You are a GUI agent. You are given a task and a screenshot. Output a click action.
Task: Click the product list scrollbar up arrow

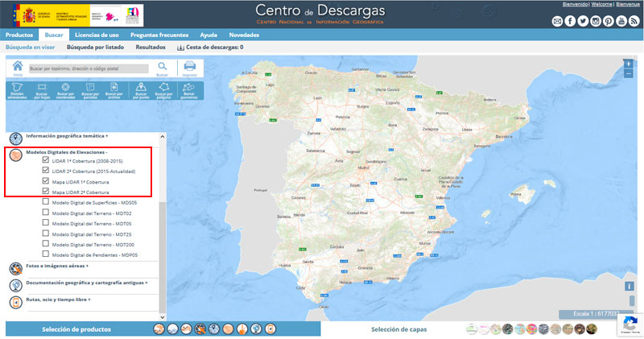[163, 136]
